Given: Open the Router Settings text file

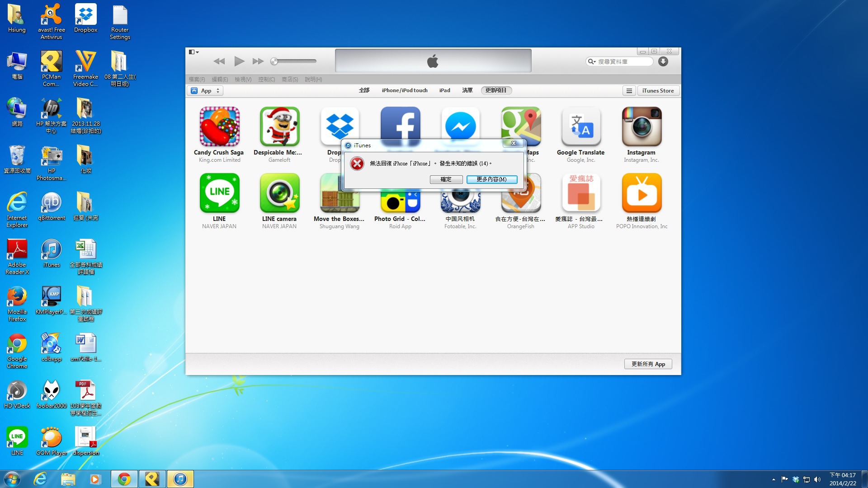Looking at the screenshot, I should click(120, 22).
